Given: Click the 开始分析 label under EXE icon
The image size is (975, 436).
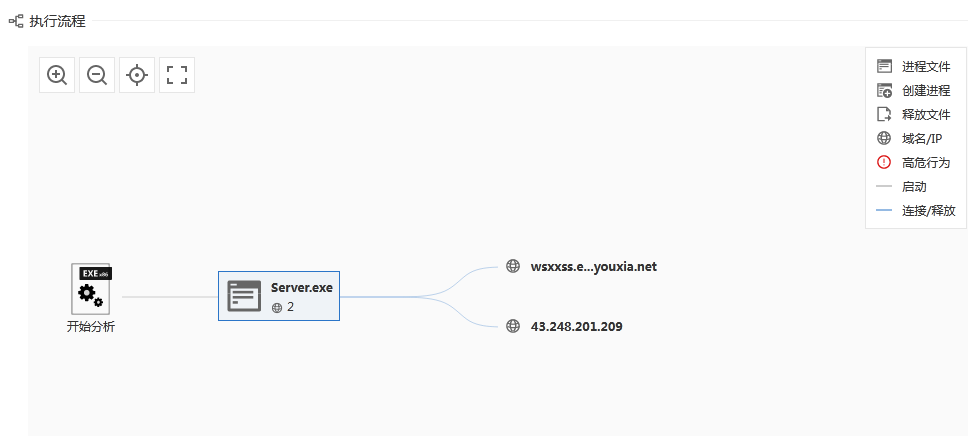Looking at the screenshot, I should coord(91,327).
